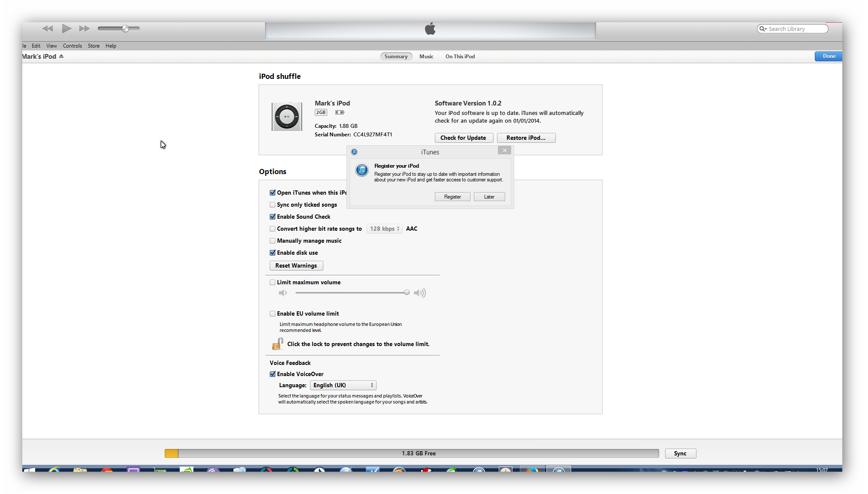
Task: Click the lock icon for volume limit
Action: 277,344
